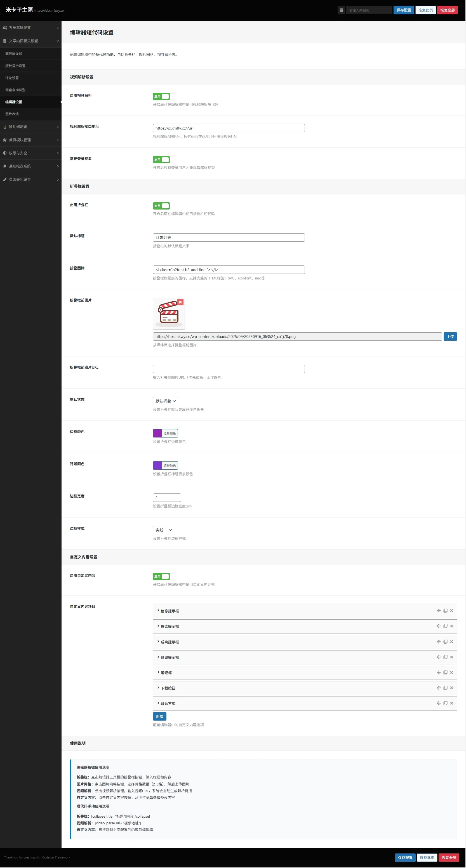Duplicate the 警告提示框 item
The height and width of the screenshot is (868, 466).
[445, 626]
